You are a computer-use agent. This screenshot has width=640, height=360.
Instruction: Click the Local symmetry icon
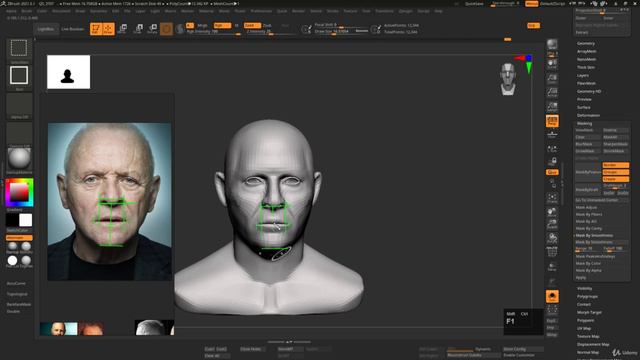click(552, 149)
